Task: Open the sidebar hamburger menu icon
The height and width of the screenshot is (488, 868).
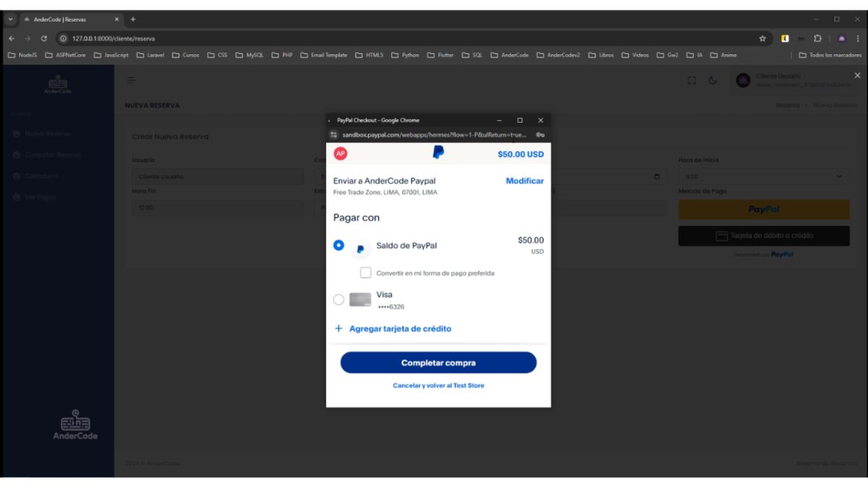Action: (x=132, y=80)
